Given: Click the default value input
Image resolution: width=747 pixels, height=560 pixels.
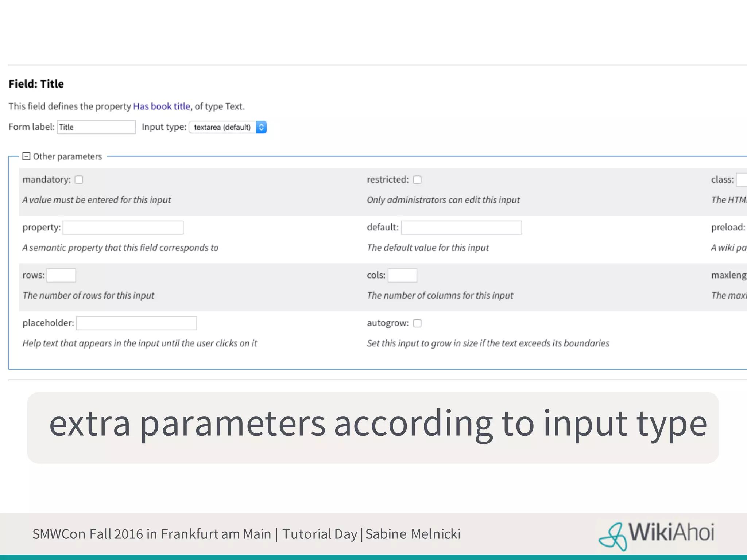Looking at the screenshot, I should coord(461,227).
